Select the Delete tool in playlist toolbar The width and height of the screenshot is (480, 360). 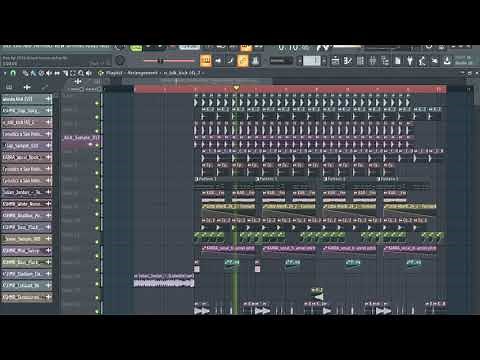(x=41, y=73)
